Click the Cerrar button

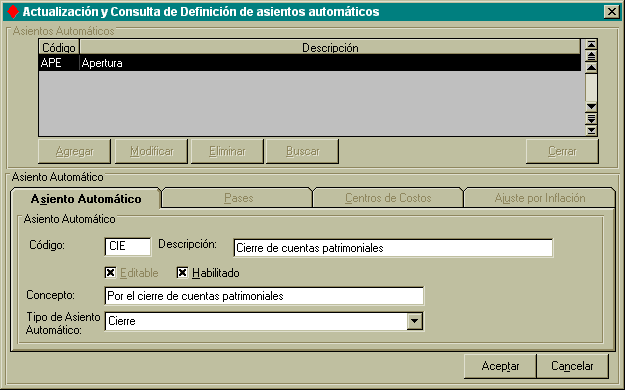coord(562,151)
